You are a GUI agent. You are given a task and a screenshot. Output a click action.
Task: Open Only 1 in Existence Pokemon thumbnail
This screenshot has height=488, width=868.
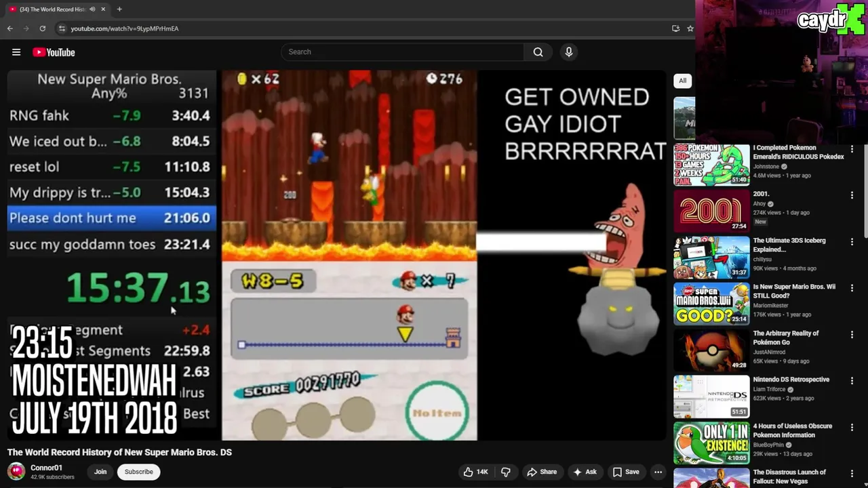(x=711, y=443)
